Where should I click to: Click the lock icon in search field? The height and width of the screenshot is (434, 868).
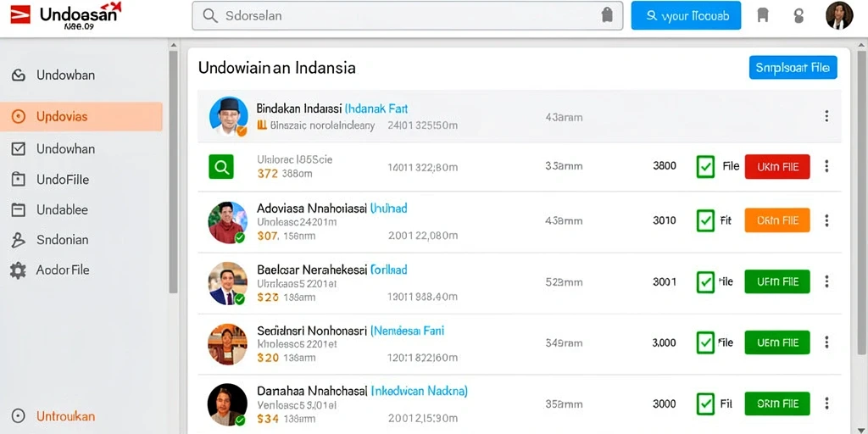pyautogui.click(x=607, y=15)
